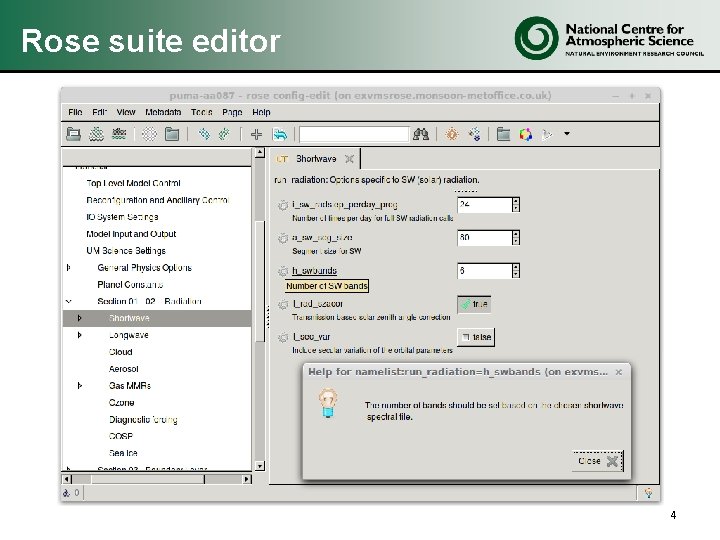Click the colorful suite control icon
Screen dimensions: 720x540
click(526, 134)
